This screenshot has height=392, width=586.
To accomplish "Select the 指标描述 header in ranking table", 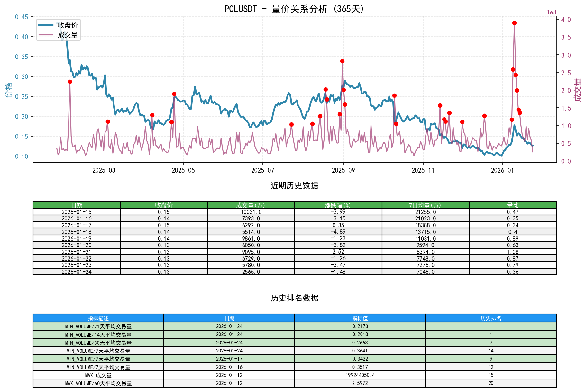I will click(98, 318).
